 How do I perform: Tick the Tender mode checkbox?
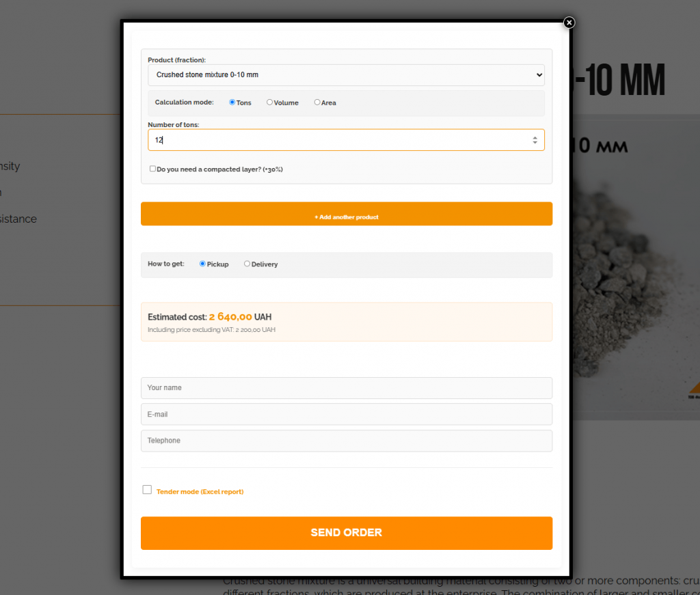147,490
